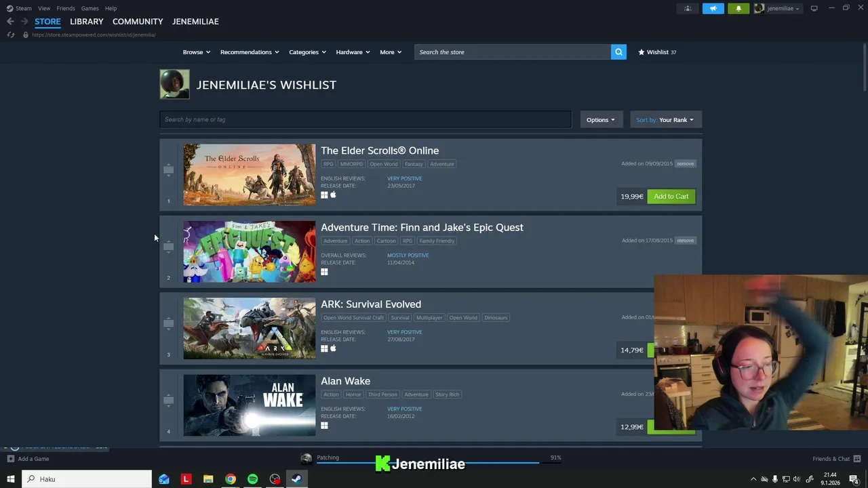This screenshot has height=488, width=868.
Task: Open the blue announcements megaphone button
Action: pos(713,8)
